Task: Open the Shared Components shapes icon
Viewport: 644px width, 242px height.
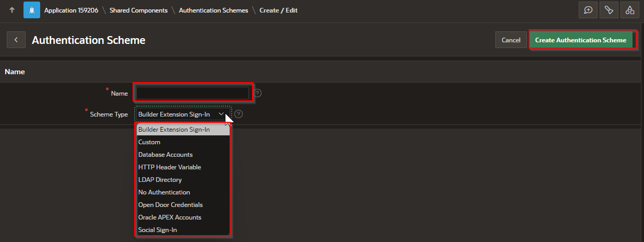Action: pos(630,10)
